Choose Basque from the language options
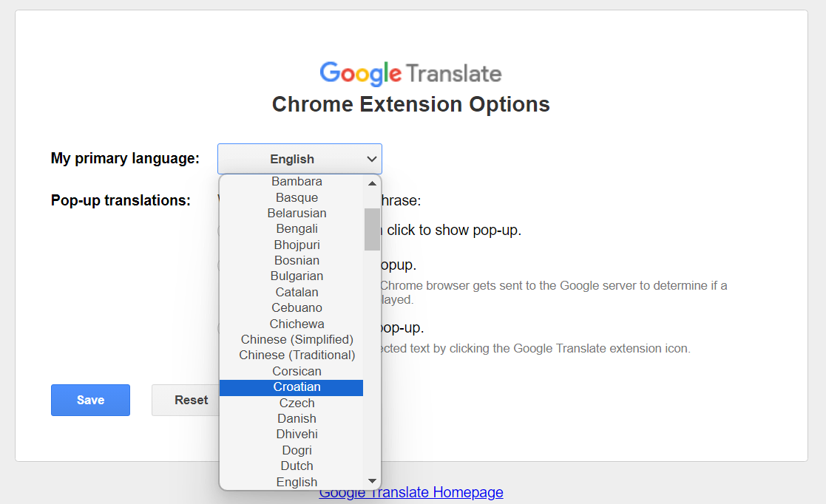The image size is (826, 504). click(297, 197)
